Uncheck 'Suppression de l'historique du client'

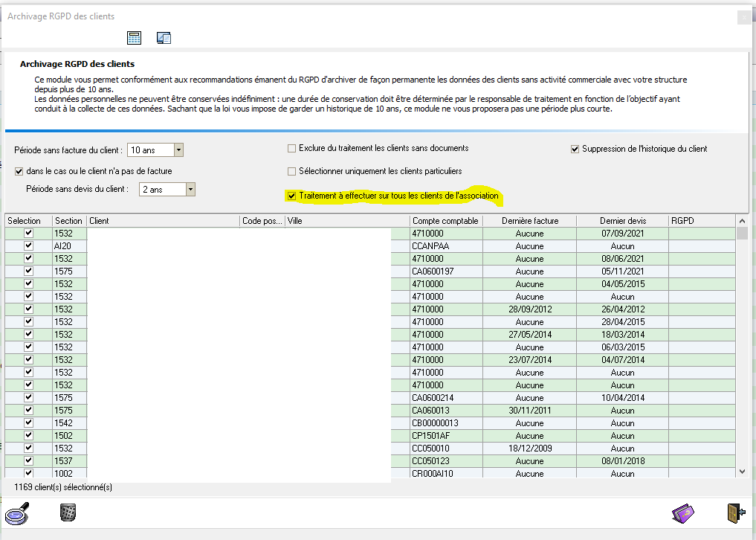[575, 149]
